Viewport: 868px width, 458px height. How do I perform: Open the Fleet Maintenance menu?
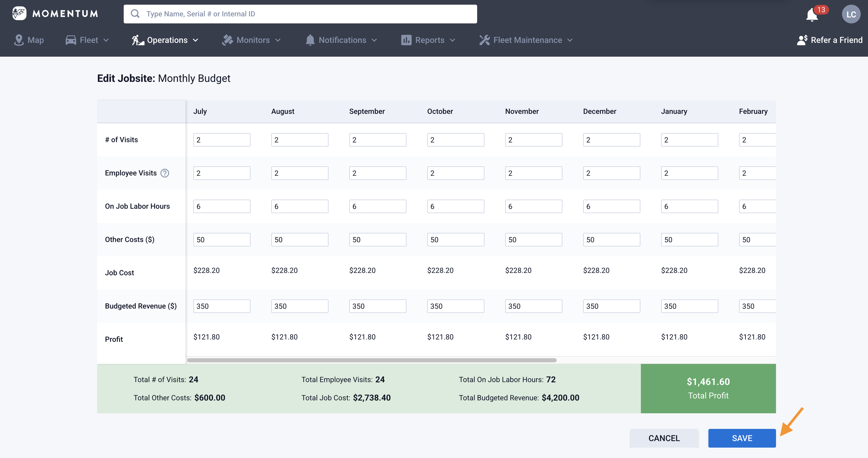[x=527, y=40]
